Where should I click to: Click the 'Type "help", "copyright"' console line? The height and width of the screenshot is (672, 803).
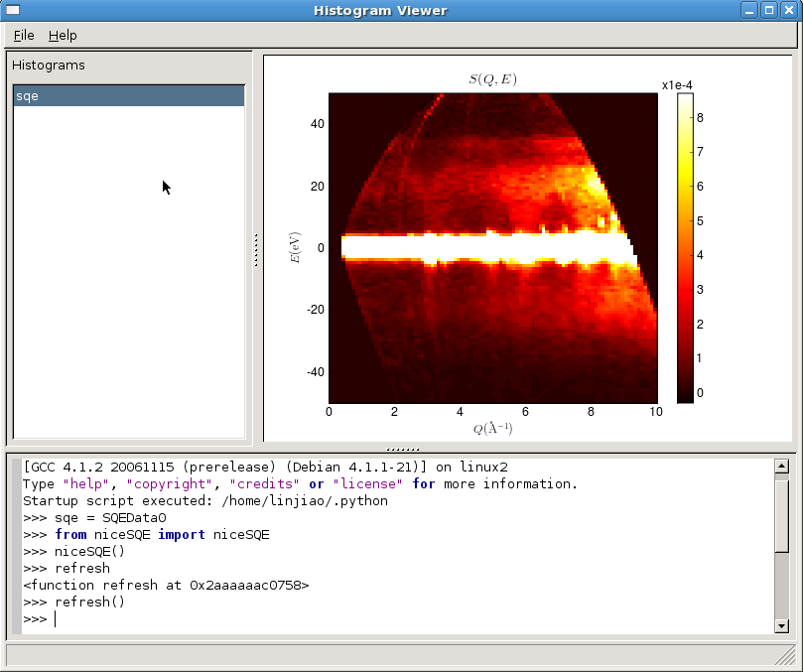point(300,484)
